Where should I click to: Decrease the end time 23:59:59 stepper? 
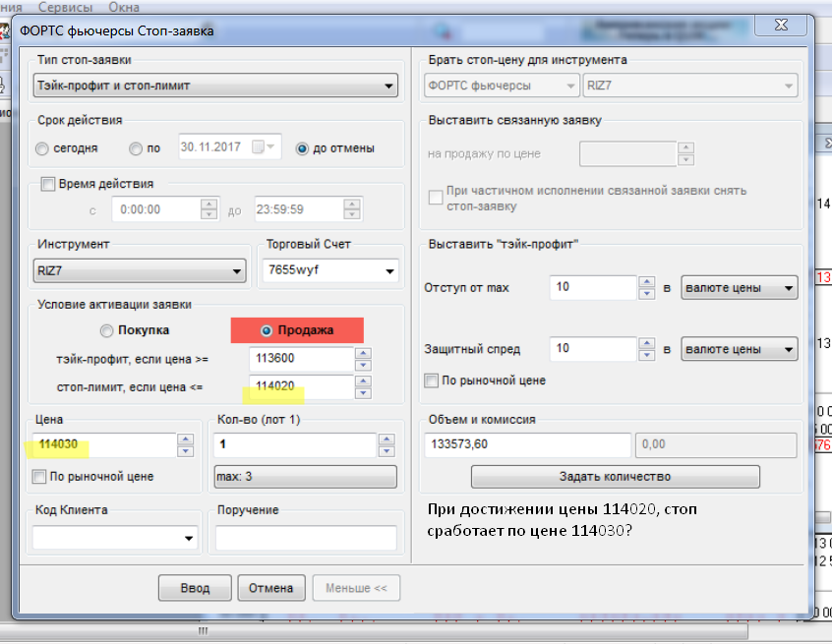352,214
